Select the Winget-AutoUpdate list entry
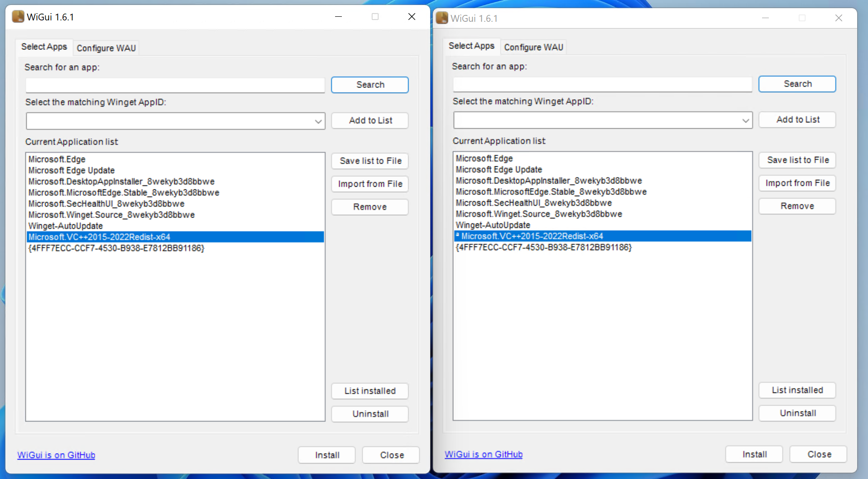The height and width of the screenshot is (479, 868). tap(65, 226)
